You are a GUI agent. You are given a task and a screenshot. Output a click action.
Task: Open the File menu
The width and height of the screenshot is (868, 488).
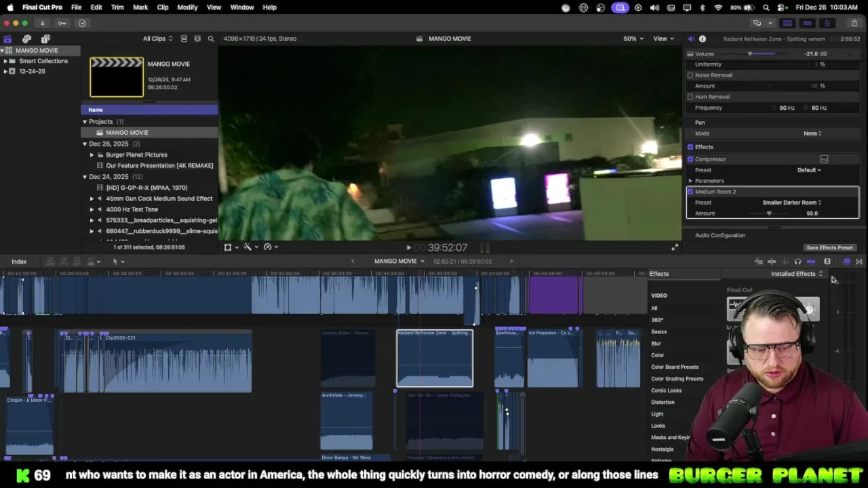pos(76,7)
